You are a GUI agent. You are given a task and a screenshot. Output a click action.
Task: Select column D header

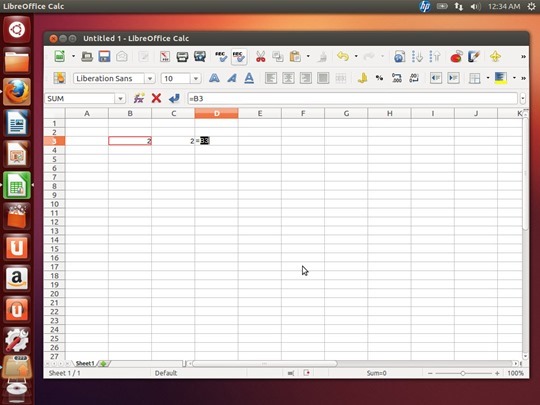216,113
